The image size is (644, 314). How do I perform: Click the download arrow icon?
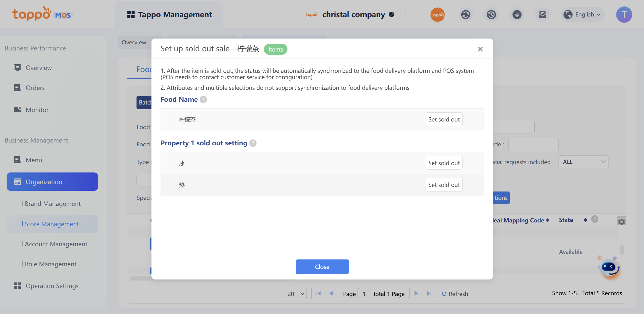pos(517,15)
